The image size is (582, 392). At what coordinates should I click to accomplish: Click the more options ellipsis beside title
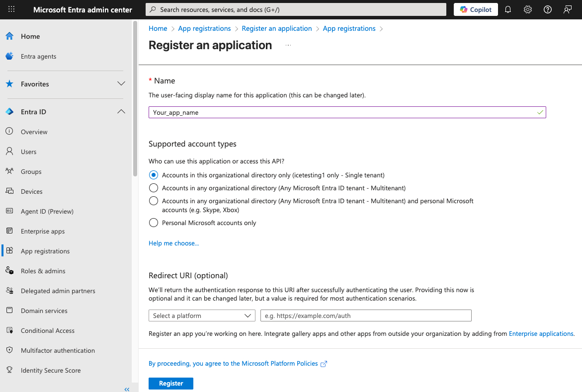pyautogui.click(x=288, y=45)
